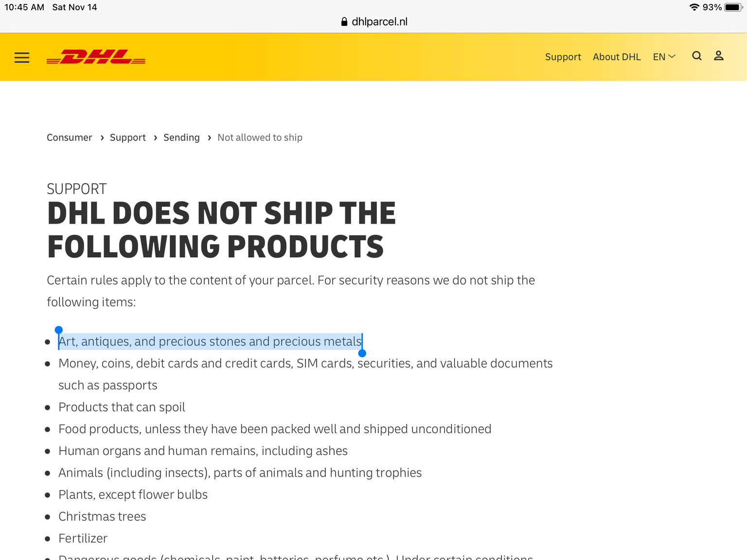Go to the Consumer breadcrumb link

point(70,138)
